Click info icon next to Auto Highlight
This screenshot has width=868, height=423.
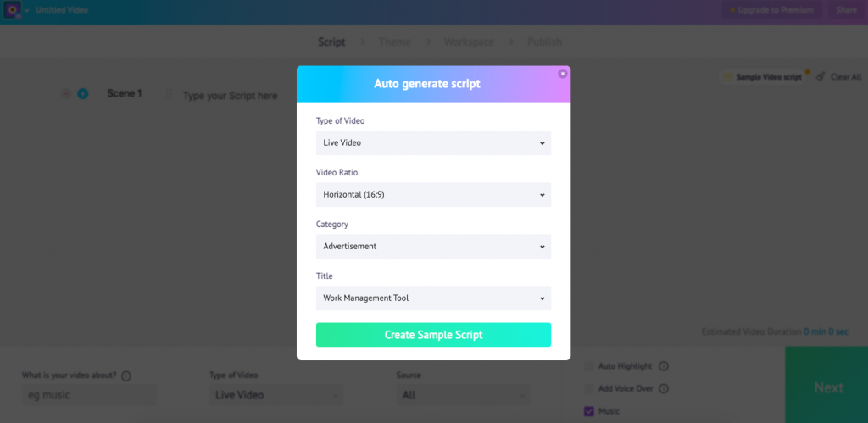(664, 366)
